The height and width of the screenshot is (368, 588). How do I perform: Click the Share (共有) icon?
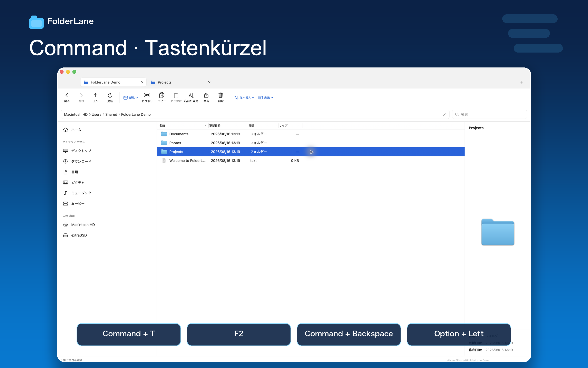point(206,95)
